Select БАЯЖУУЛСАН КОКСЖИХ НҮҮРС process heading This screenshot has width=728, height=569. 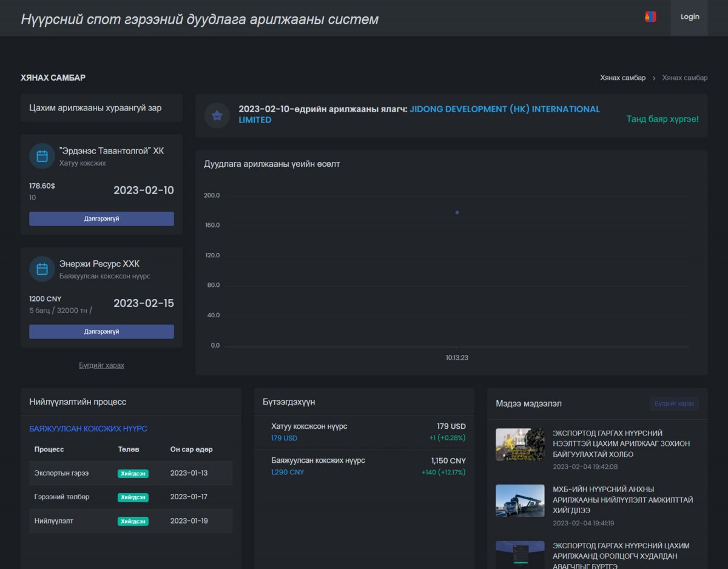88,429
